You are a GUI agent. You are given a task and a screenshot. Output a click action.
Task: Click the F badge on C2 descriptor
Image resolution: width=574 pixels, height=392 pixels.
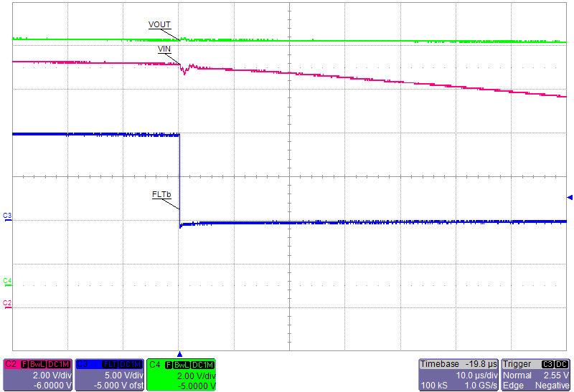pos(24,365)
